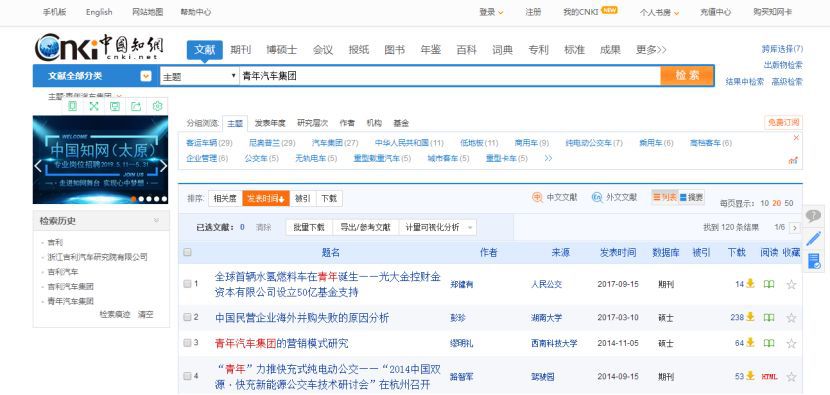Click the book page icon in the floating toolbar
Screen dimensions: 830x395
tap(73, 106)
